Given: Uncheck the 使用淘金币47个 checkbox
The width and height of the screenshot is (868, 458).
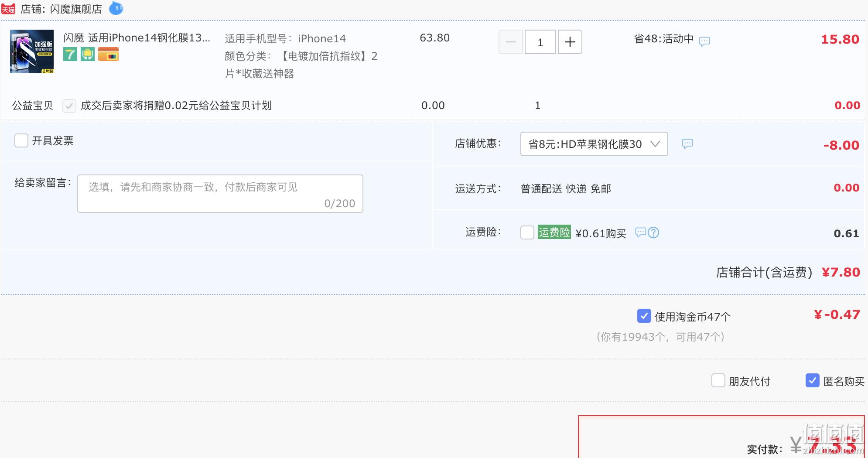Looking at the screenshot, I should 644,316.
